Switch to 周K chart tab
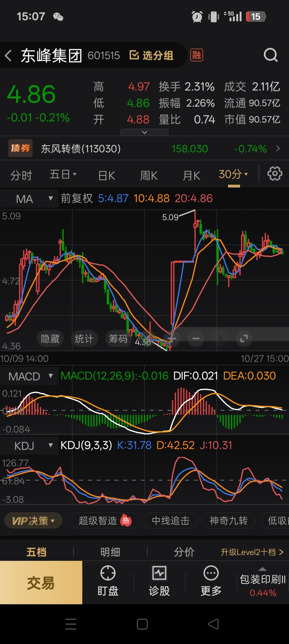This screenshot has width=289, height=644. [149, 175]
